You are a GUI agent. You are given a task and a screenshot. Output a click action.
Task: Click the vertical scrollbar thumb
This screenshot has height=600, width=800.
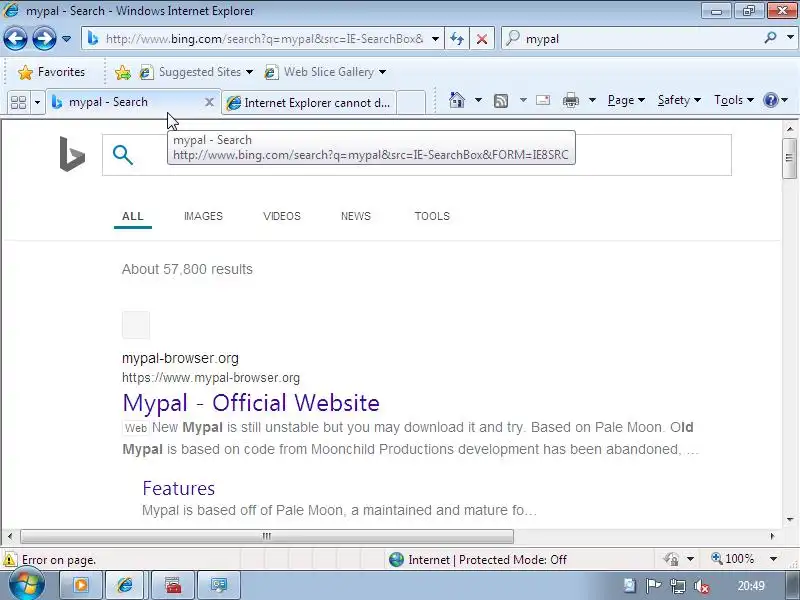pyautogui.click(x=789, y=158)
